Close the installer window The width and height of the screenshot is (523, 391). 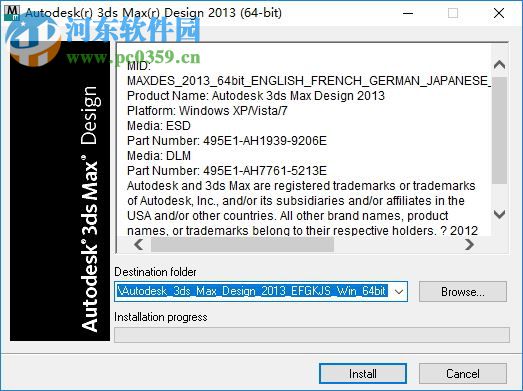click(x=499, y=13)
